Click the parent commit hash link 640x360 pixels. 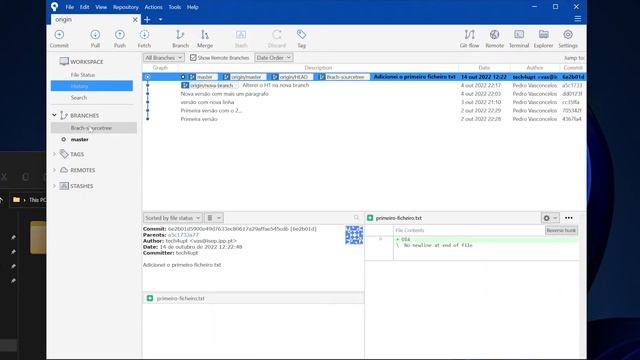tap(183, 235)
